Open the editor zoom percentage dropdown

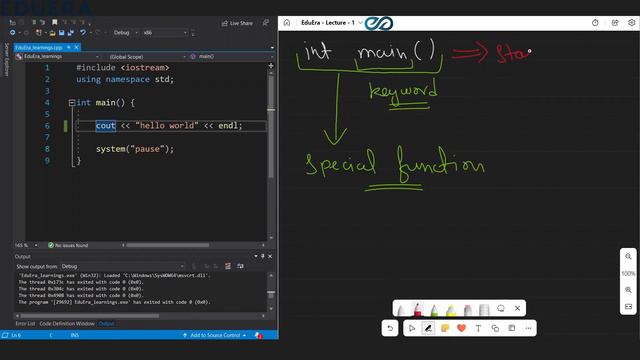coord(26,245)
